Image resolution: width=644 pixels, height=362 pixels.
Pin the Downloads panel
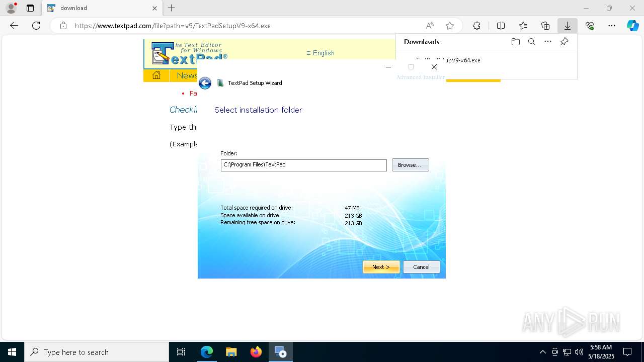pyautogui.click(x=564, y=42)
